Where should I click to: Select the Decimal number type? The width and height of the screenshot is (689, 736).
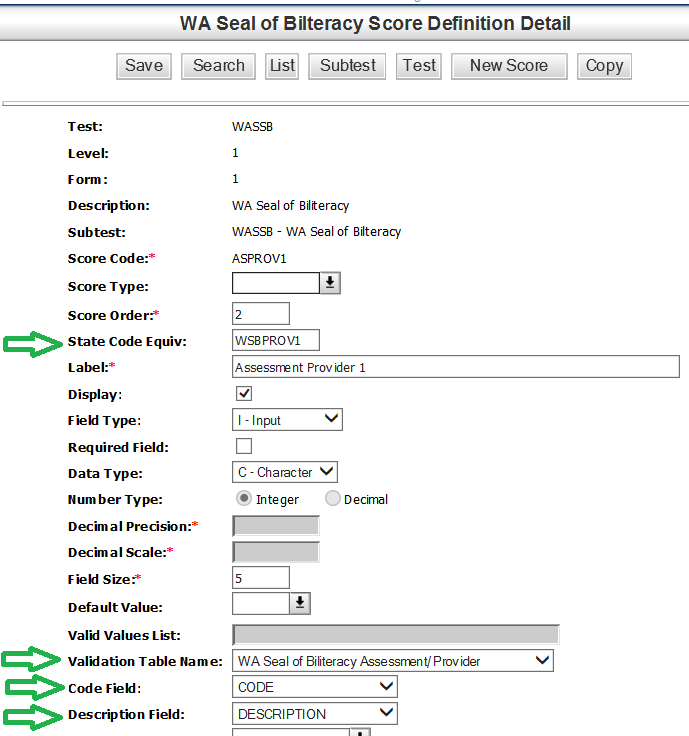pyautogui.click(x=333, y=499)
